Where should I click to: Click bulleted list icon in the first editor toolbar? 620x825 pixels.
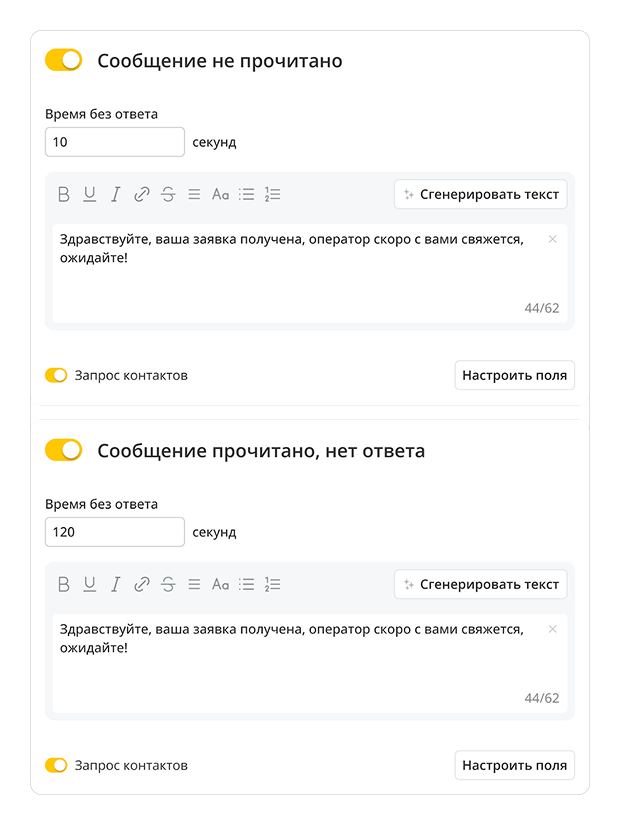[247, 195]
